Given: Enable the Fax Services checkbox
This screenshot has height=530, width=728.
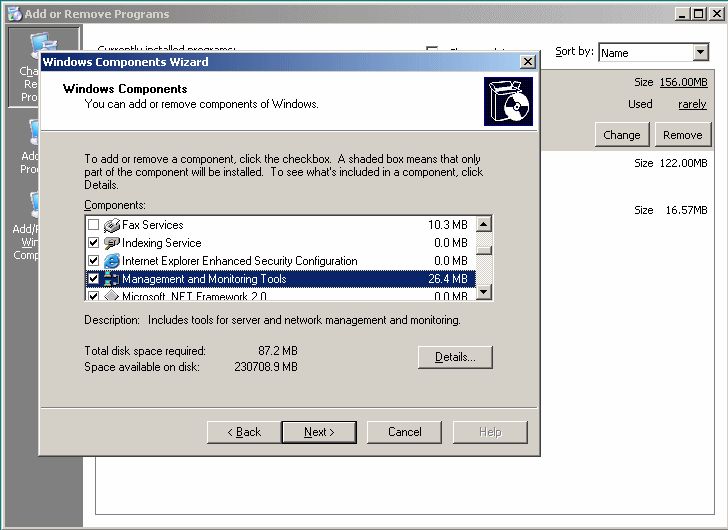Looking at the screenshot, I should tap(94, 226).
